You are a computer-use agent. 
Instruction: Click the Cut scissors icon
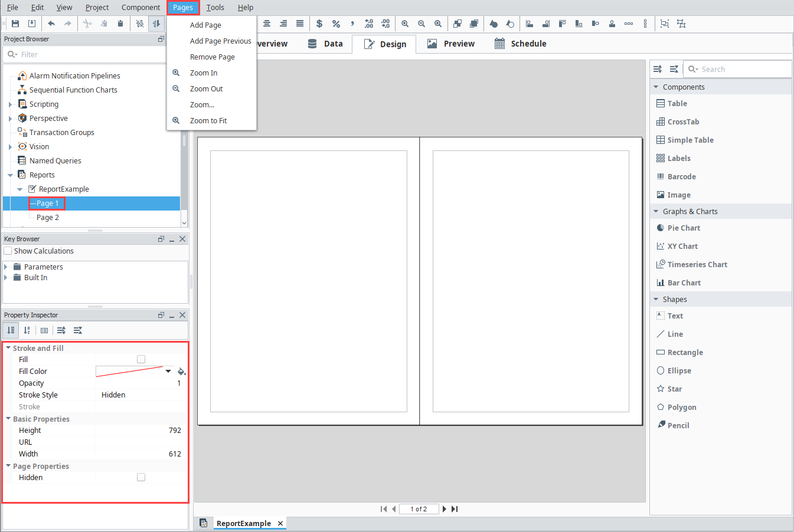click(87, 24)
